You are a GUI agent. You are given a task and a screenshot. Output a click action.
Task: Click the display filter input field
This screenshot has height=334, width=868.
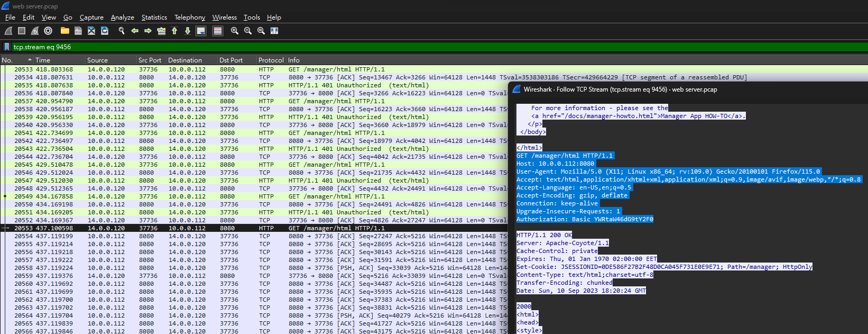point(439,47)
